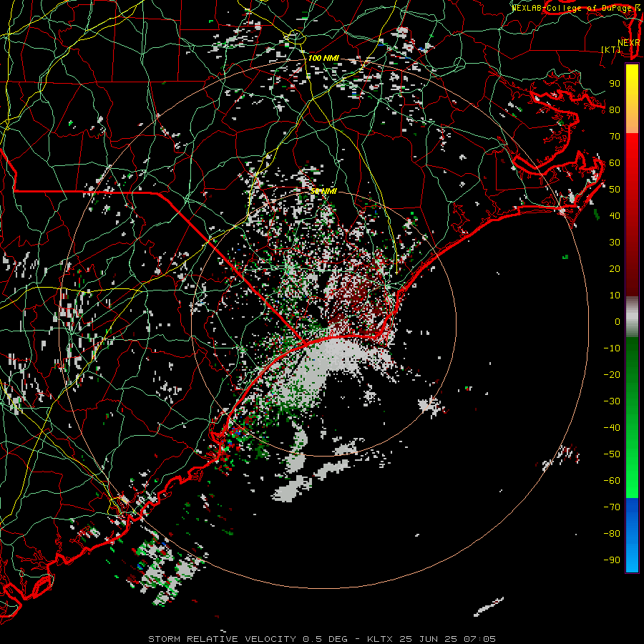The image size is (644, 644).
Task: Click the -60 label on velocity scale
Action: (612, 481)
